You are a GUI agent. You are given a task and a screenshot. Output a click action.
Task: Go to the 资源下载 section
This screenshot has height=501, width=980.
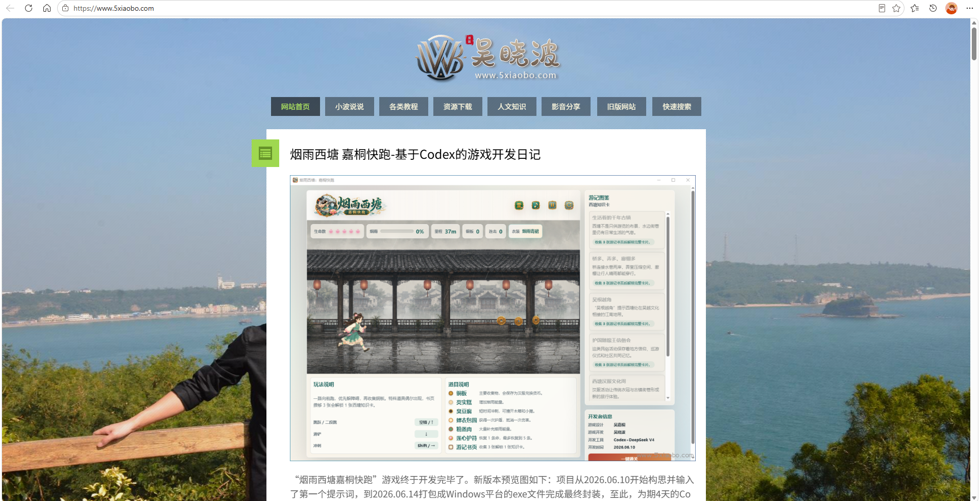[458, 107]
